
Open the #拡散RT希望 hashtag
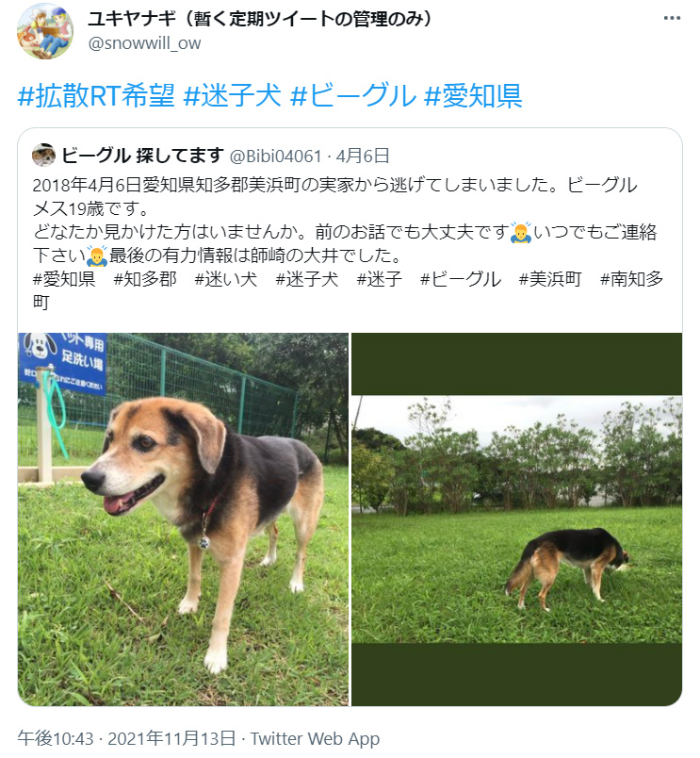pos(96,94)
